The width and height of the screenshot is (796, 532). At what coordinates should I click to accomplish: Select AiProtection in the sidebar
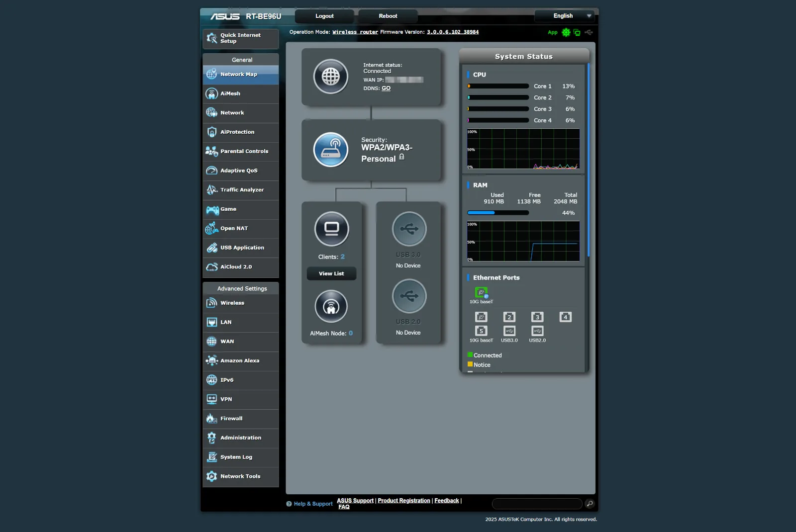237,132
